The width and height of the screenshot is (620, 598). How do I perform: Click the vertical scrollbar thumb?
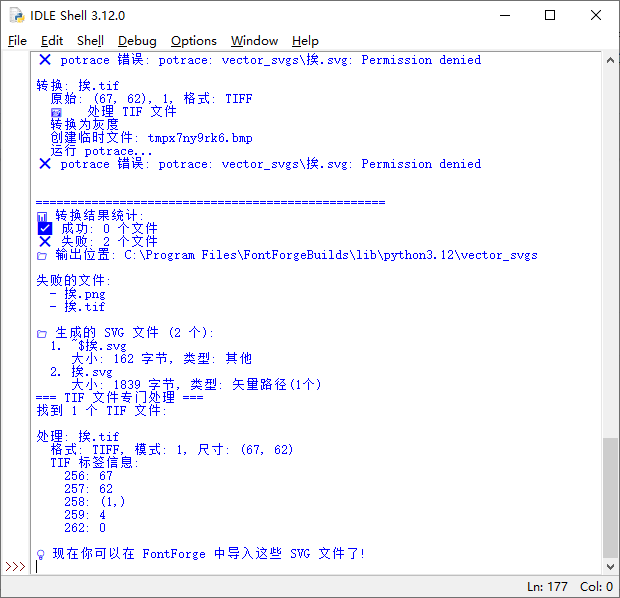(x=610, y=498)
